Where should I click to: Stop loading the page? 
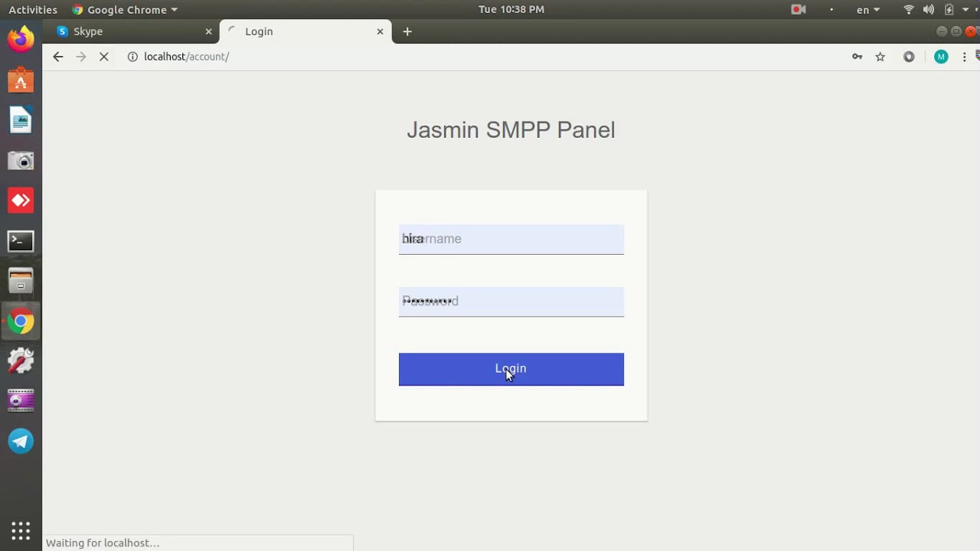104,57
